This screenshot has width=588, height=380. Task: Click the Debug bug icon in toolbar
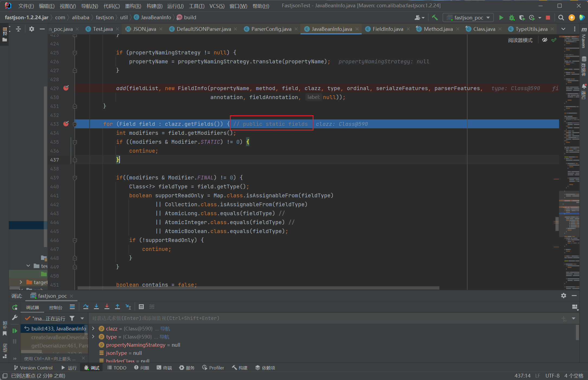[x=511, y=18]
